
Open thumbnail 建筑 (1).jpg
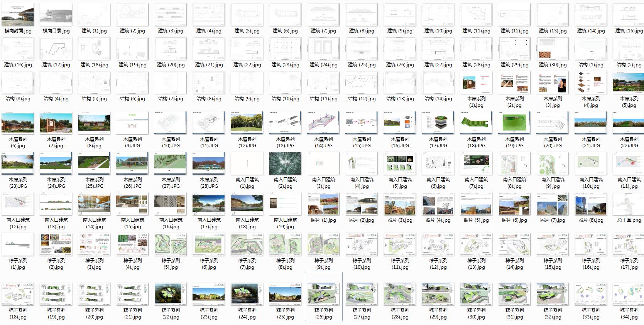(x=94, y=15)
